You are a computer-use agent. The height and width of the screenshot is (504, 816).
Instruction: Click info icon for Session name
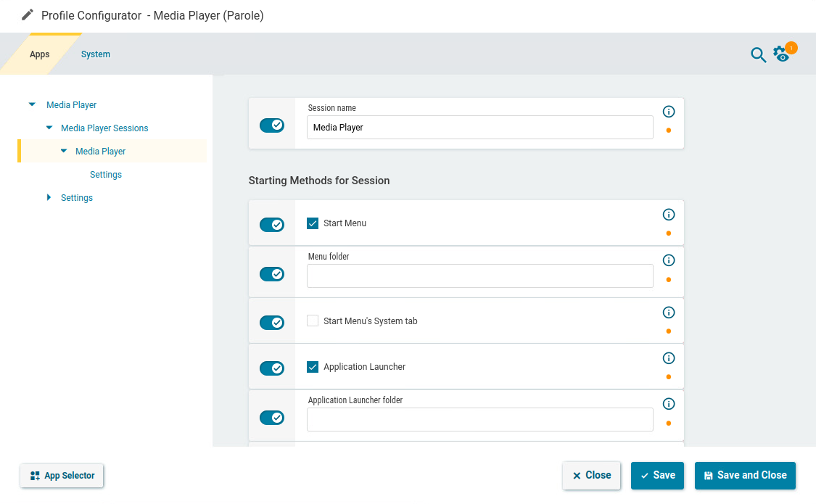click(x=669, y=112)
